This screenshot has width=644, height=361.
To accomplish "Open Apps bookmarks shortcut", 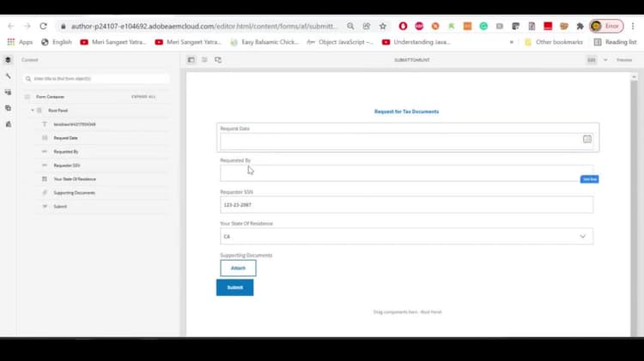I will (x=20, y=42).
